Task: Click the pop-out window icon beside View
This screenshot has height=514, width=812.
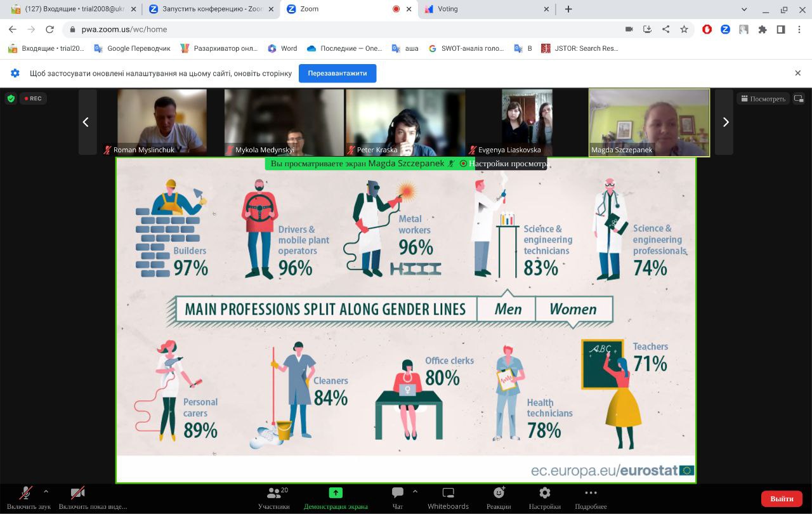Action: tap(799, 98)
